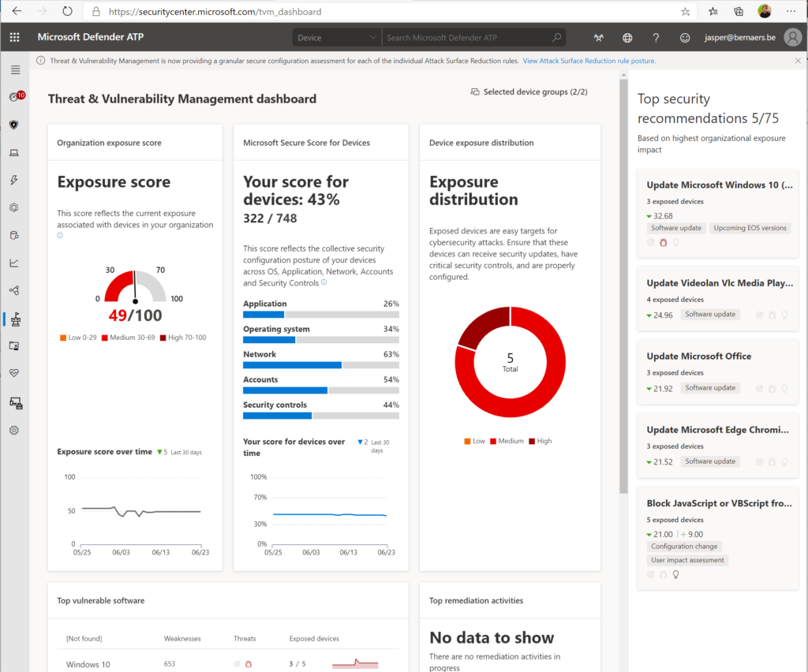
Task: Open the Automated investigations hexagon sidebar icon
Action: (14, 207)
